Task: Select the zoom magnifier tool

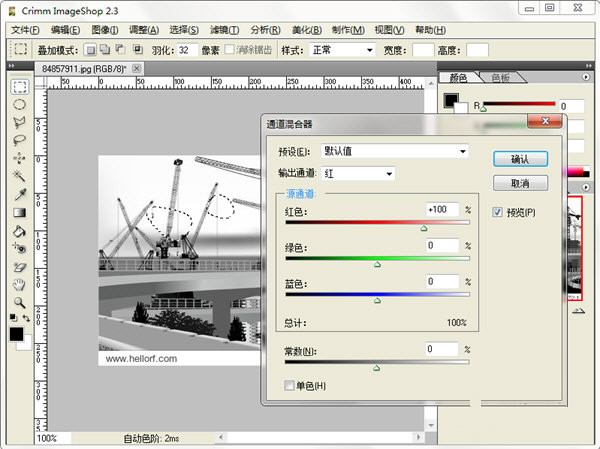Action: (20, 303)
